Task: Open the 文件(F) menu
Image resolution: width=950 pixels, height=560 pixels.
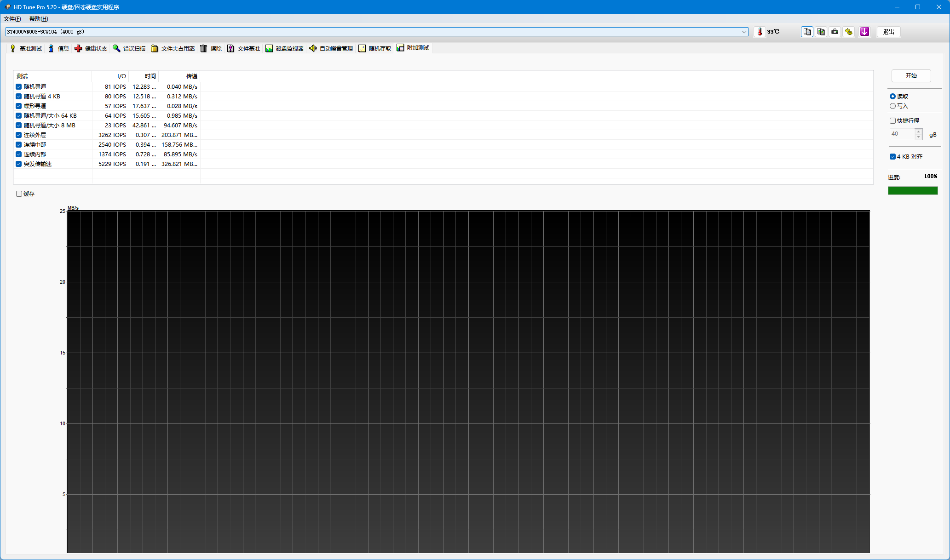Action: click(12, 19)
